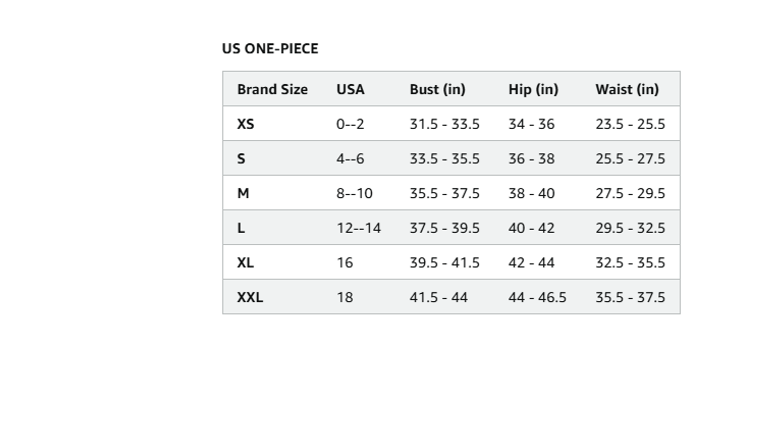Select the Waist (in) column header
Image resolution: width=784 pixels, height=437 pixels.
point(627,90)
